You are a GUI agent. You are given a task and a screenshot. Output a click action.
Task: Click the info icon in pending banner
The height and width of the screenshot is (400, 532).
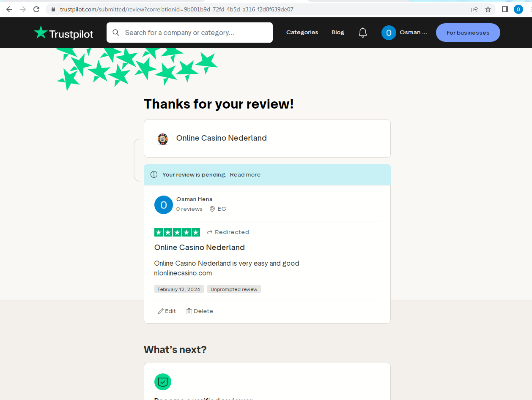[154, 174]
